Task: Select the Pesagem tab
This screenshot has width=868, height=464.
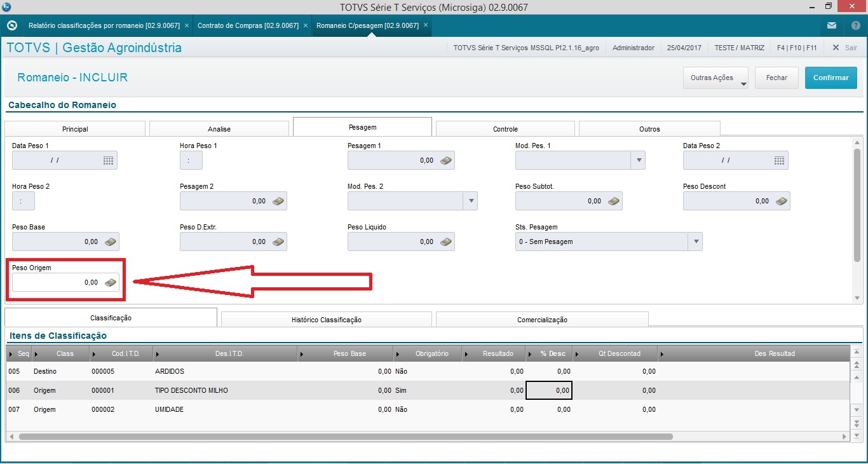Action: pyautogui.click(x=362, y=127)
